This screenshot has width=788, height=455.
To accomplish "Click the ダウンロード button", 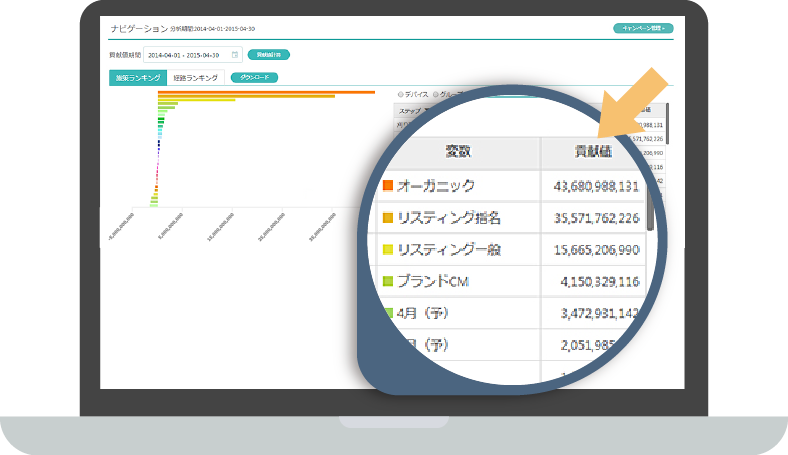I will (254, 77).
